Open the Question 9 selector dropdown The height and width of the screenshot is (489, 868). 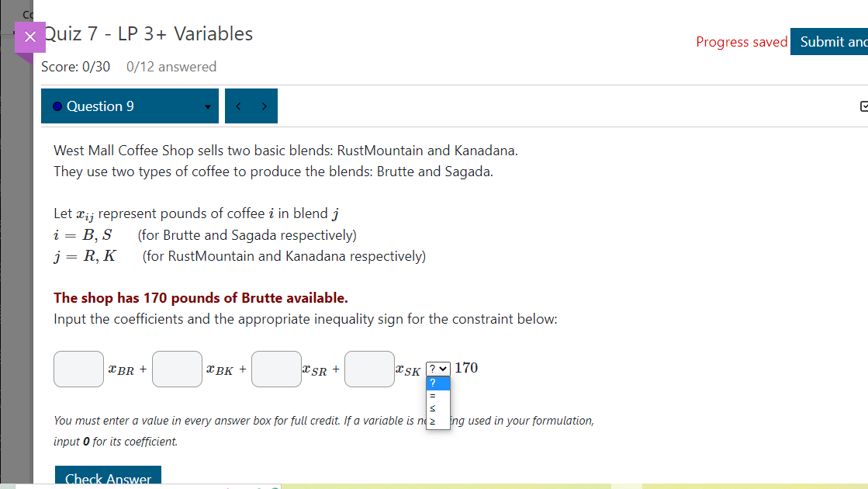pos(130,106)
